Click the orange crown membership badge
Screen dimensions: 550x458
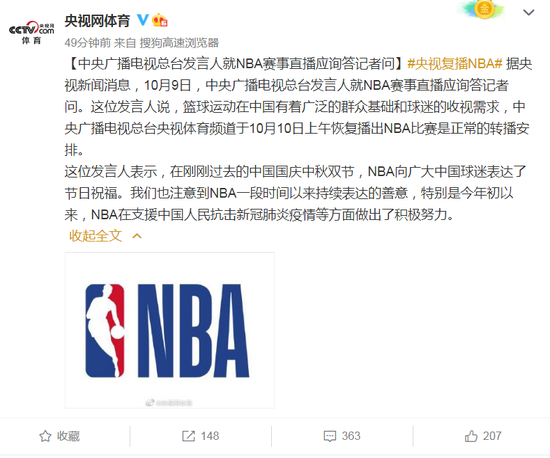pos(160,20)
